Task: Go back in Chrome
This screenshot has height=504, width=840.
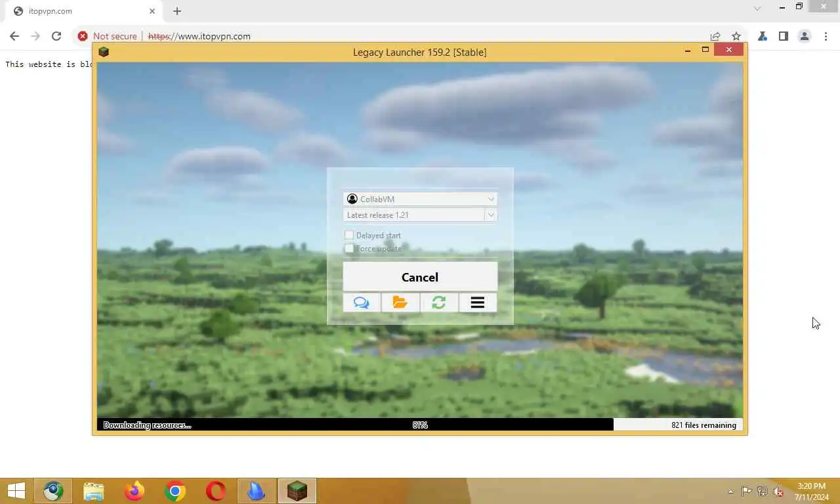Action: point(14,36)
